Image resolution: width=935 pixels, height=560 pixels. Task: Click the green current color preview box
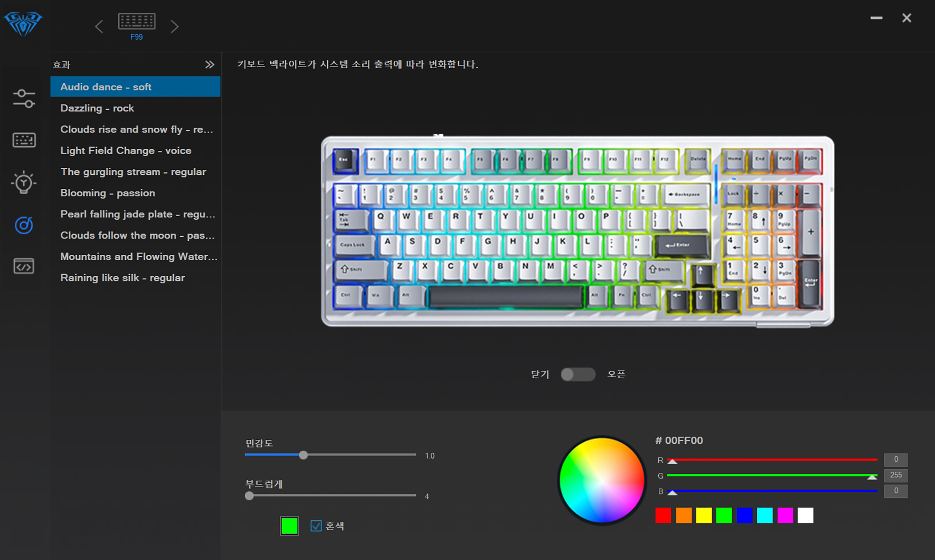tap(289, 526)
